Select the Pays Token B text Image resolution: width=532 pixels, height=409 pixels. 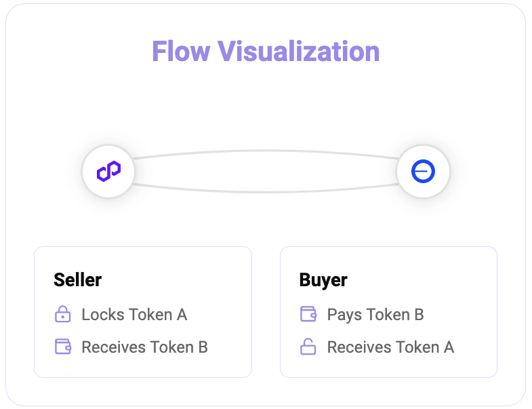tap(375, 315)
